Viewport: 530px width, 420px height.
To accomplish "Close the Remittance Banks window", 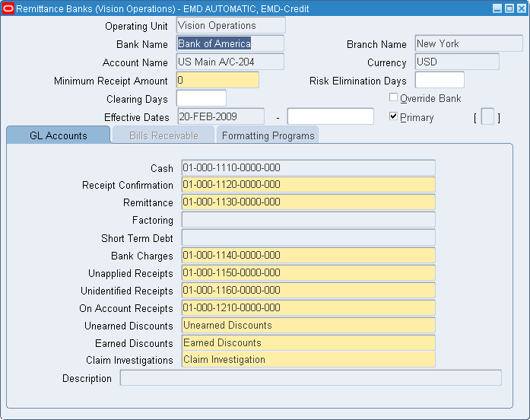I will 522,8.
